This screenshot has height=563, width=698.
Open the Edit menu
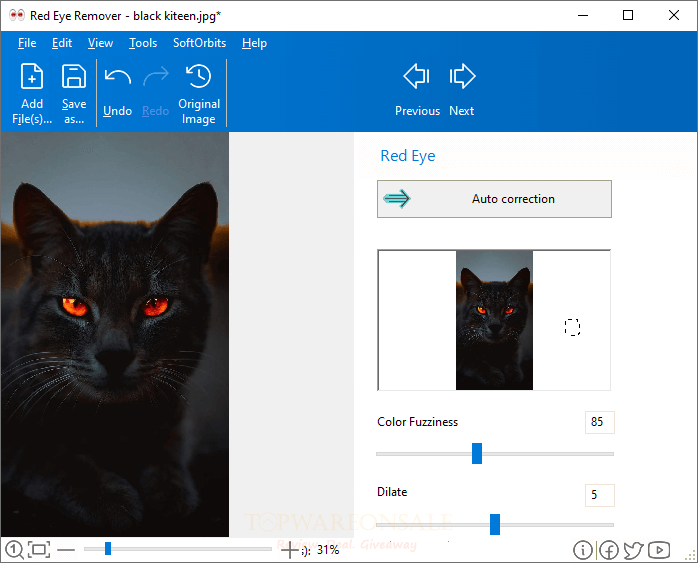62,43
